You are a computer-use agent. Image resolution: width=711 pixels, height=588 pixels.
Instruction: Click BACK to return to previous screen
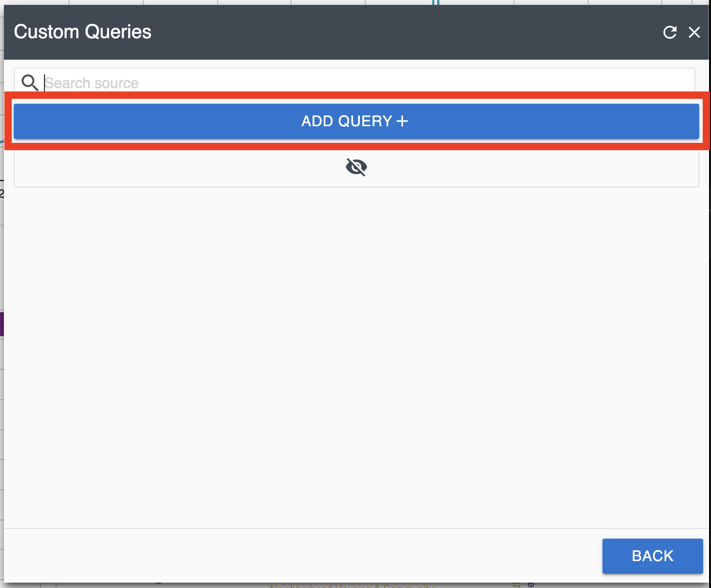(652, 556)
